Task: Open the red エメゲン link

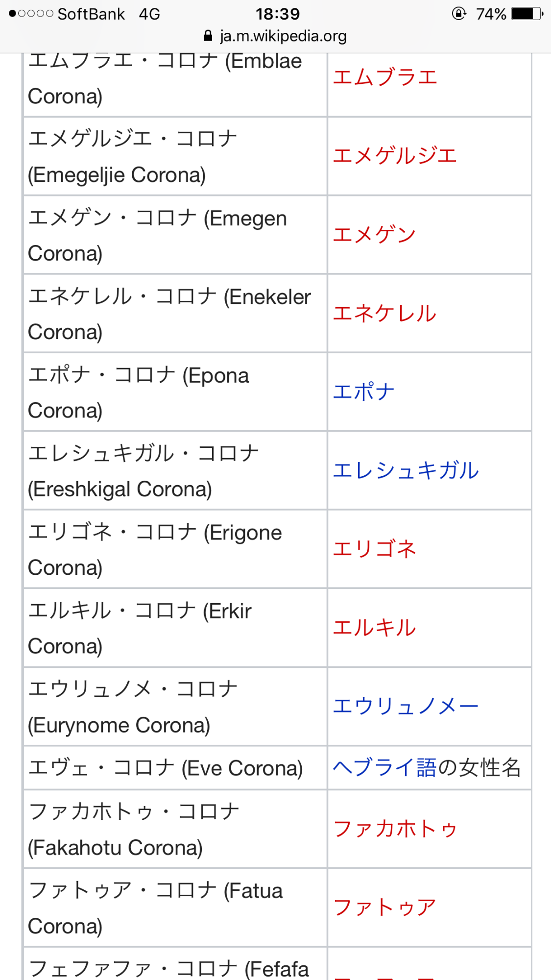Action: [374, 234]
